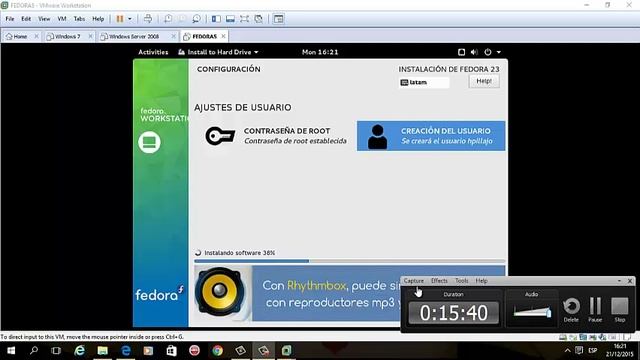
Task: Click the key icon for root password
Action: point(220,136)
